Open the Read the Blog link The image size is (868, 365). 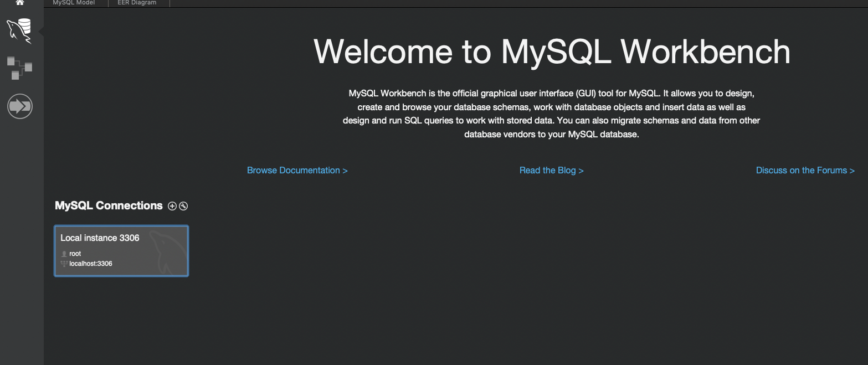[552, 171]
